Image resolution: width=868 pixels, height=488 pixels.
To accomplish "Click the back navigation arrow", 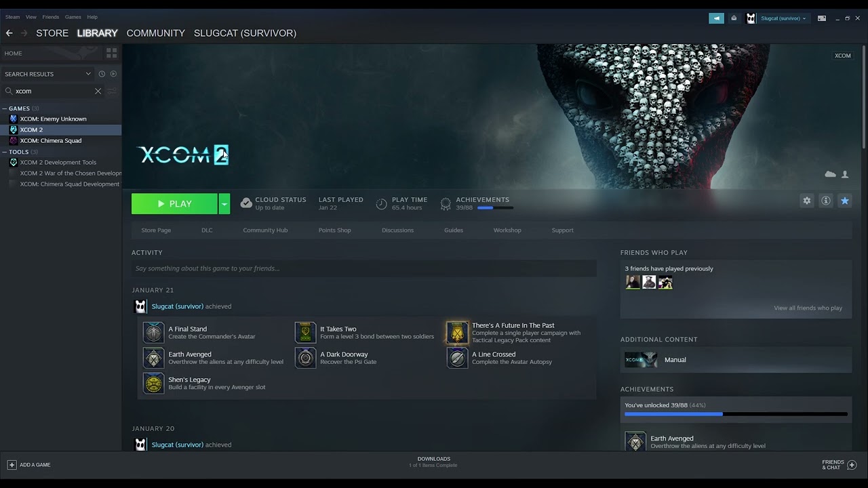I will coord(9,33).
